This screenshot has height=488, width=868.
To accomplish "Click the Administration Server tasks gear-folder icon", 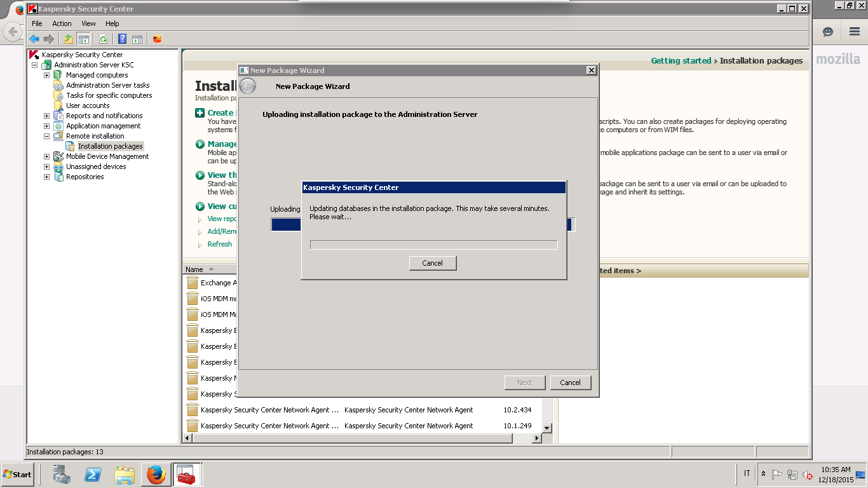I will pos(58,85).
